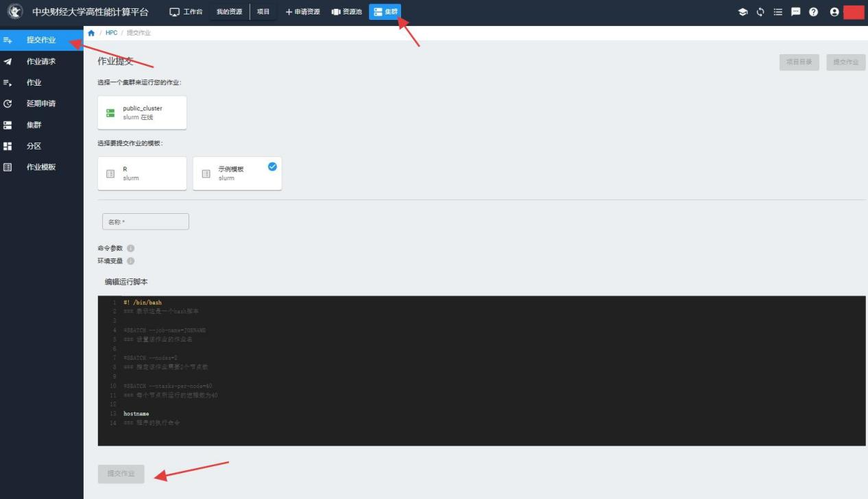Click the university logo in header
The height and width of the screenshot is (499, 868).
[14, 12]
